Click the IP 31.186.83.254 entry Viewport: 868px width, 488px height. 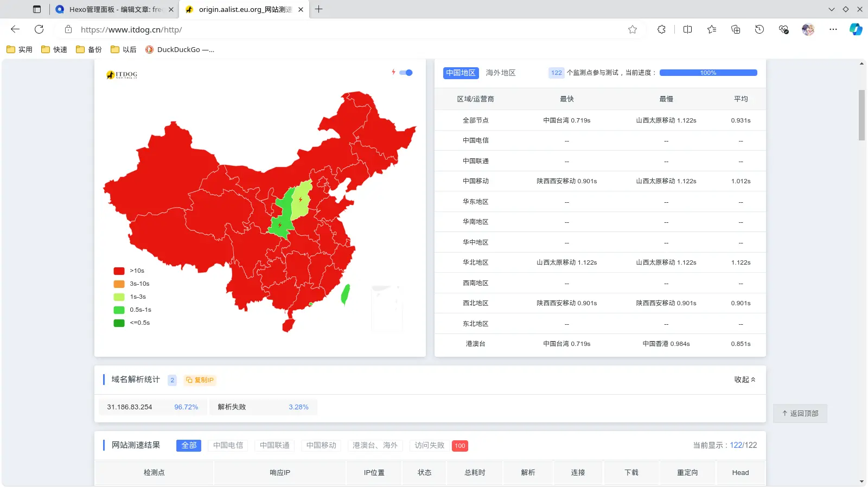[153, 407]
